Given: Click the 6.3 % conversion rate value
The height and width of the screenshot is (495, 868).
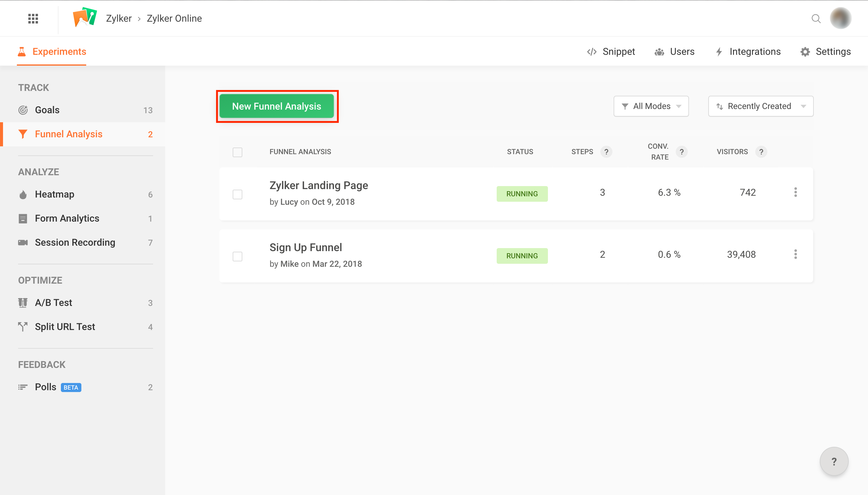Looking at the screenshot, I should click(x=669, y=192).
